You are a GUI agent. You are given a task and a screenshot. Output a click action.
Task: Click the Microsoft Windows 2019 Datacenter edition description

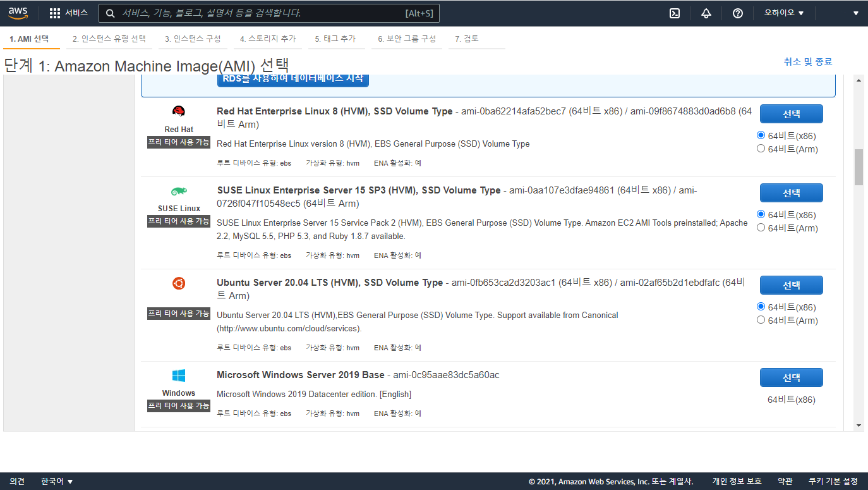tap(314, 395)
